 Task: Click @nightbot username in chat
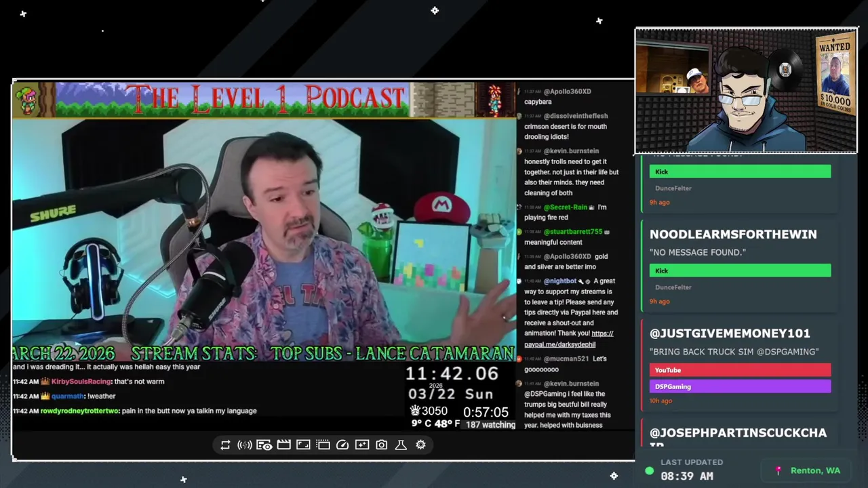(x=559, y=281)
